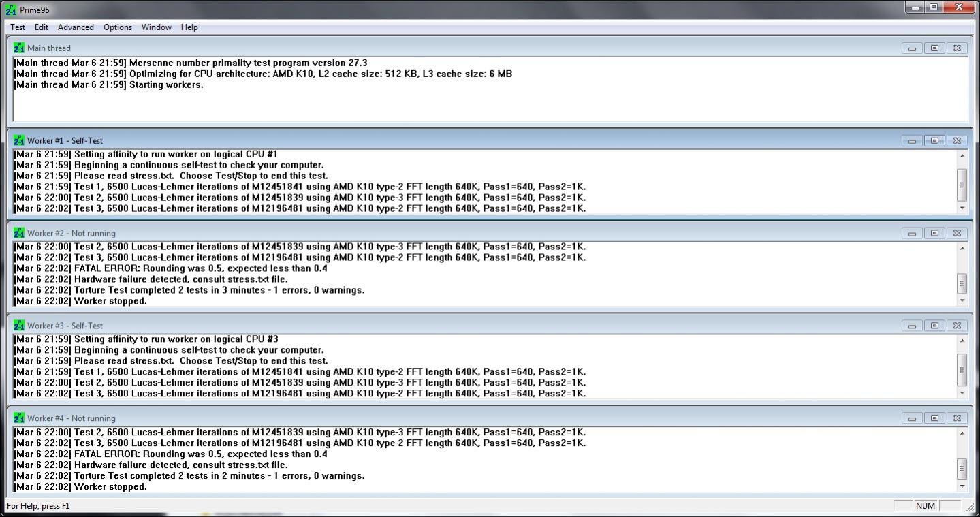This screenshot has width=980, height=517.
Task: Click Worker #2 'Hardware failure detected' line
Action: (x=151, y=279)
